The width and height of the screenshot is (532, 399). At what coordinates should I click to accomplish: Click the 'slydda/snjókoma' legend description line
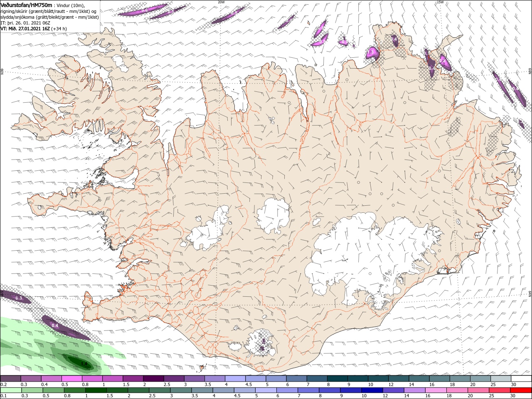(x=49, y=17)
